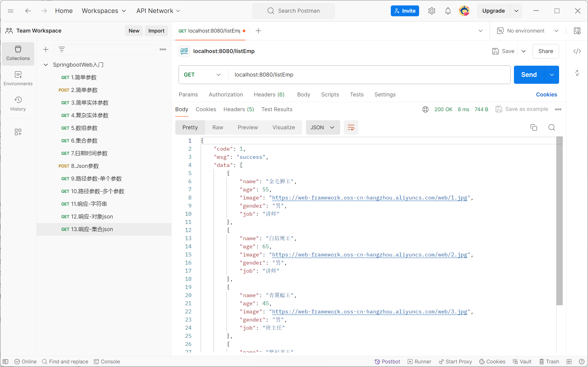Select the Pretty response view tab
The height and width of the screenshot is (367, 588).
(x=190, y=127)
